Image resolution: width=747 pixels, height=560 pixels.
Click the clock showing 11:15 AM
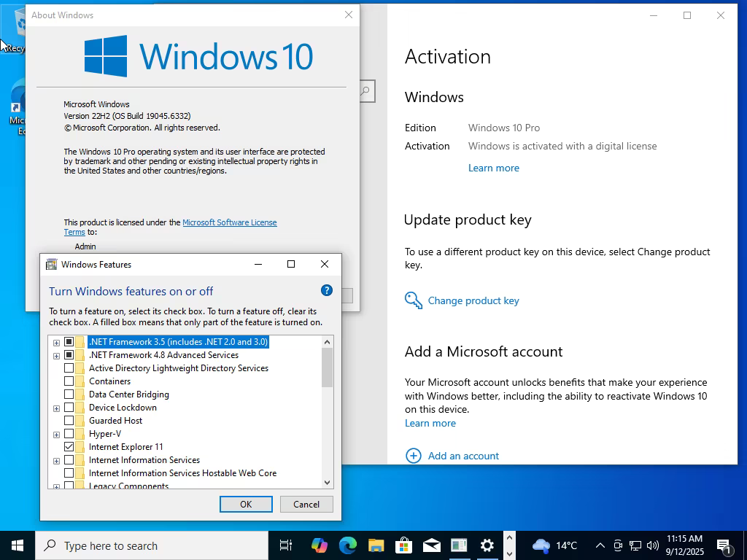(684, 545)
